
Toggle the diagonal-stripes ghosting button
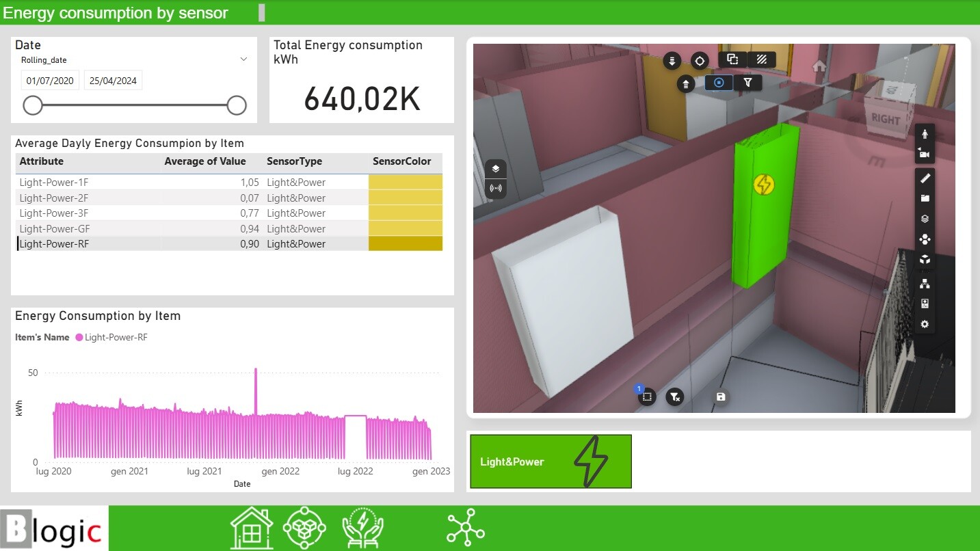point(761,60)
